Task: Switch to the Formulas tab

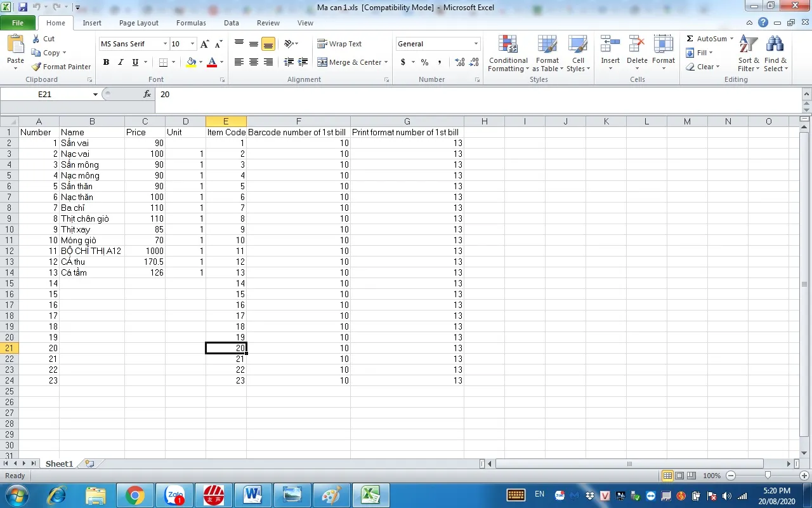Action: 191,23
